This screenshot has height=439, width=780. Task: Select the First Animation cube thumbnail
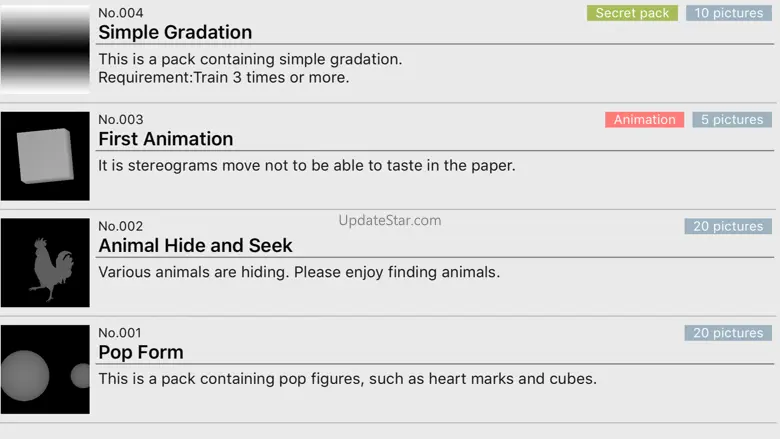pos(45,156)
